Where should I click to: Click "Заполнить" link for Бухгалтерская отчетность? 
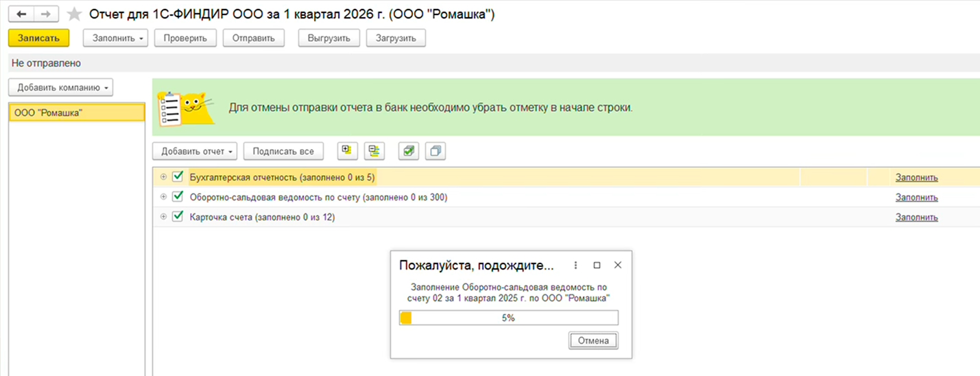point(916,178)
